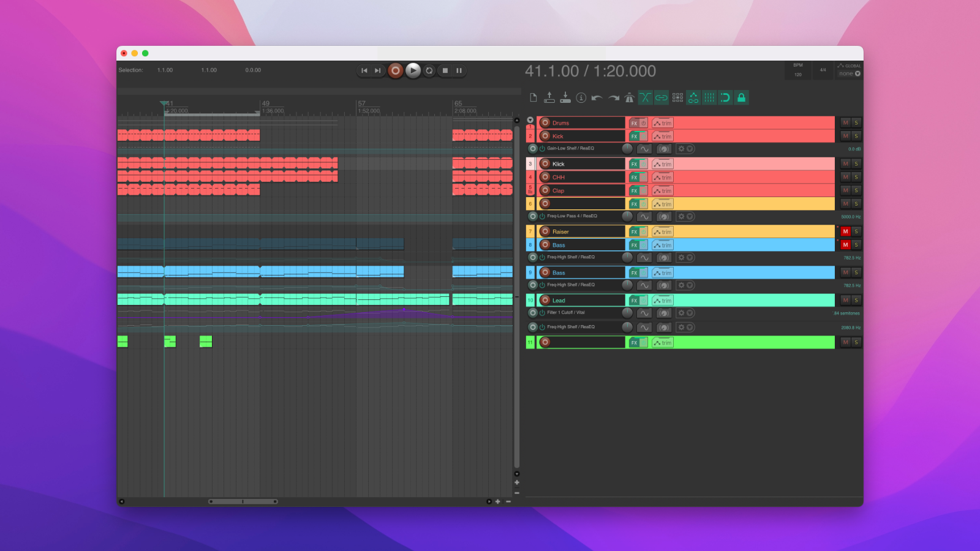Image resolution: width=980 pixels, height=551 pixels.
Task: Adjust the Gain-Low Shelf envelope knob
Action: tap(627, 148)
